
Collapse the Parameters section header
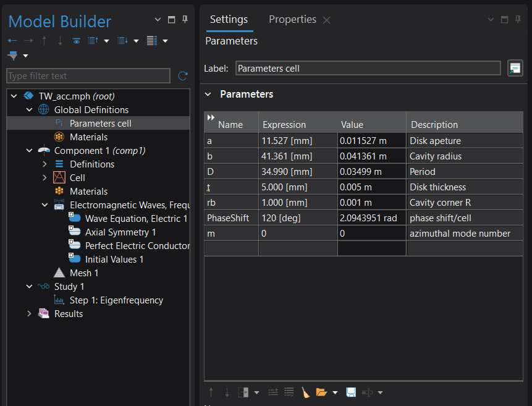click(x=208, y=95)
